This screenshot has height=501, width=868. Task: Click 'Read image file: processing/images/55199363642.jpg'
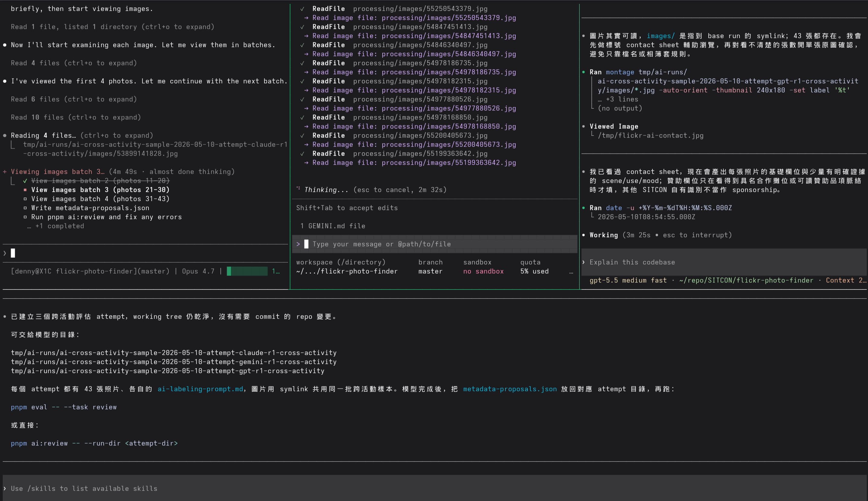[415, 163]
